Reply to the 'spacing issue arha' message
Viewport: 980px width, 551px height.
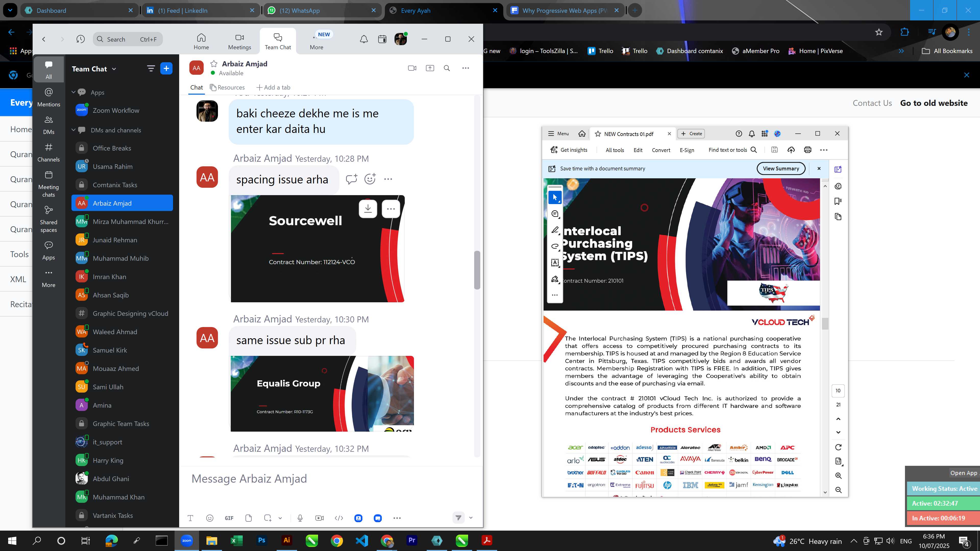351,179
